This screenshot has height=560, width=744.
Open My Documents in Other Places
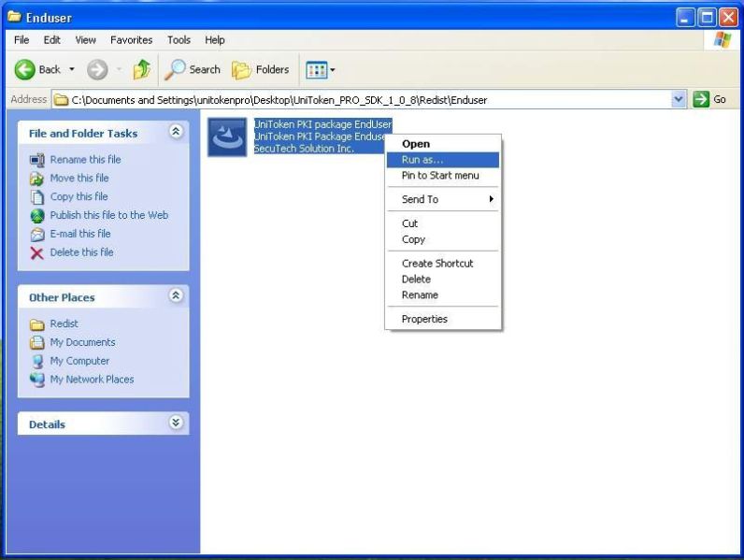[x=82, y=342]
